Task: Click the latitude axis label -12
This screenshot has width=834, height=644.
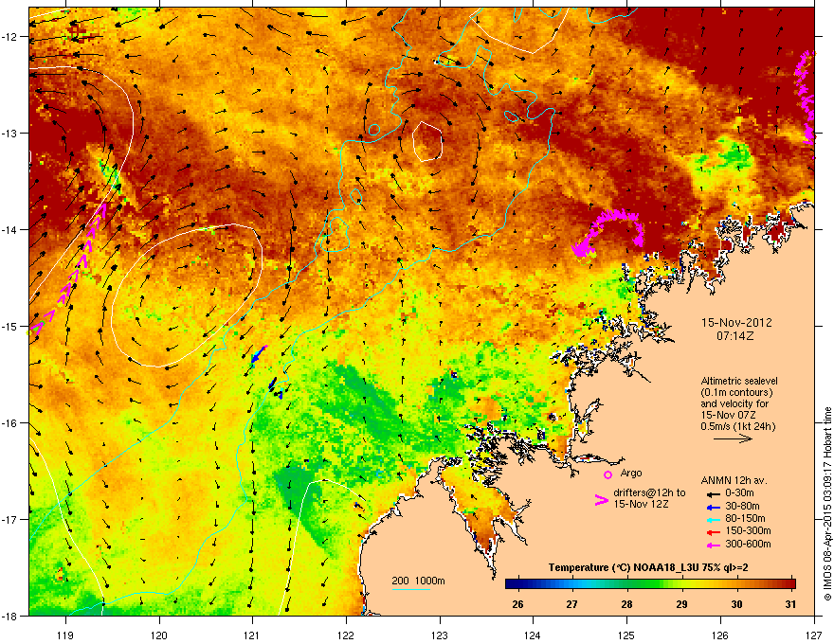Action: tap(9, 37)
